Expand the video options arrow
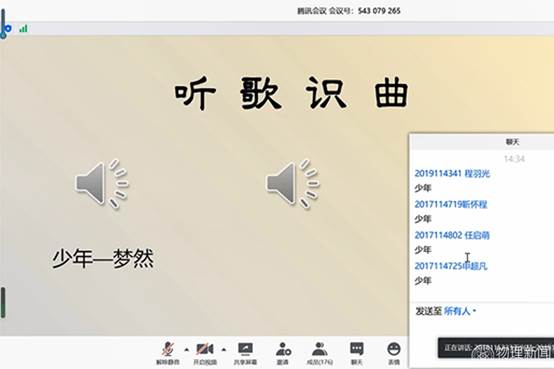 point(224,350)
